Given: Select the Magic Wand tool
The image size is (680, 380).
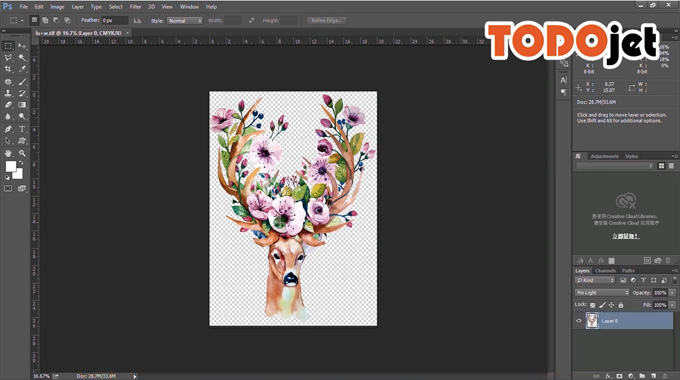Looking at the screenshot, I should (22, 57).
